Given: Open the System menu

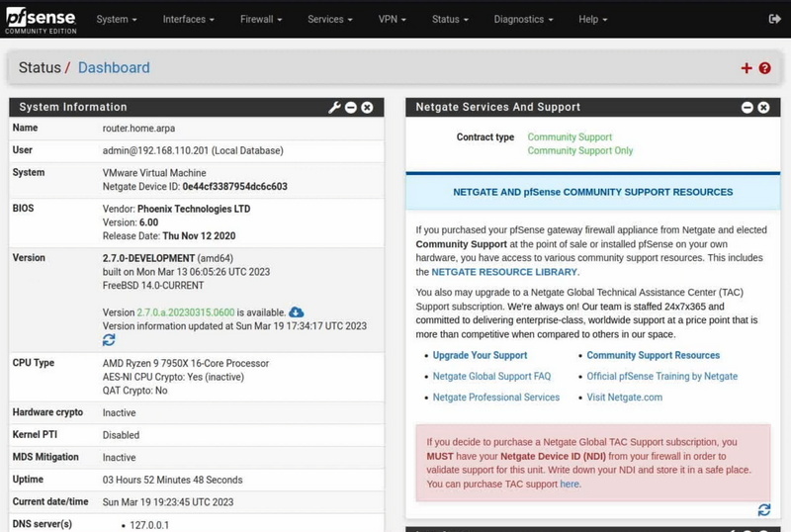Looking at the screenshot, I should (x=117, y=19).
